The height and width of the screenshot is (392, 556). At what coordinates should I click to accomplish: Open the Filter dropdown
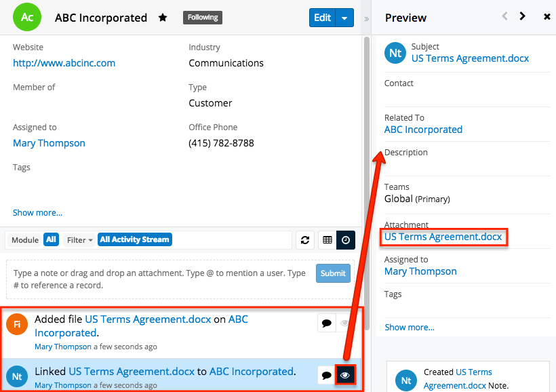79,240
